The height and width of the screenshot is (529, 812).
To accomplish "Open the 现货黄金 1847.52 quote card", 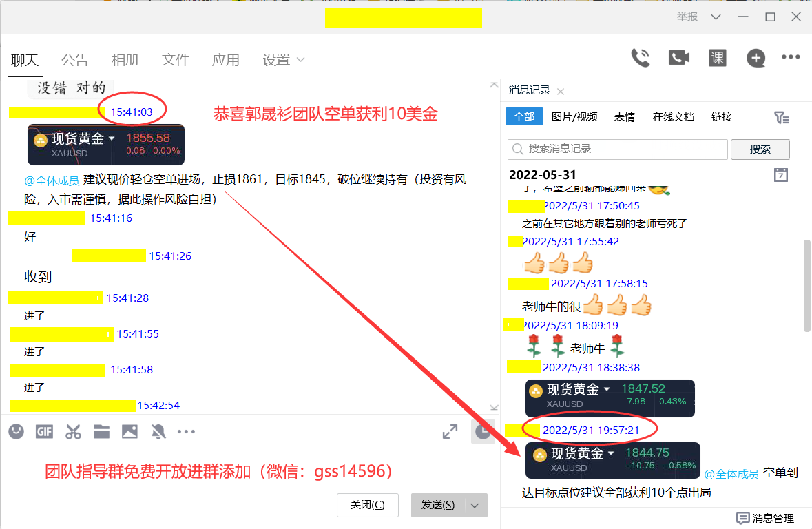I will click(610, 398).
